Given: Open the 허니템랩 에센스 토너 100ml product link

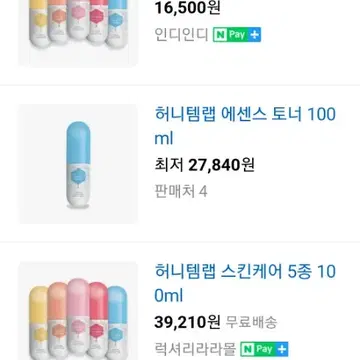Looking at the screenshot, I should pos(245,126).
